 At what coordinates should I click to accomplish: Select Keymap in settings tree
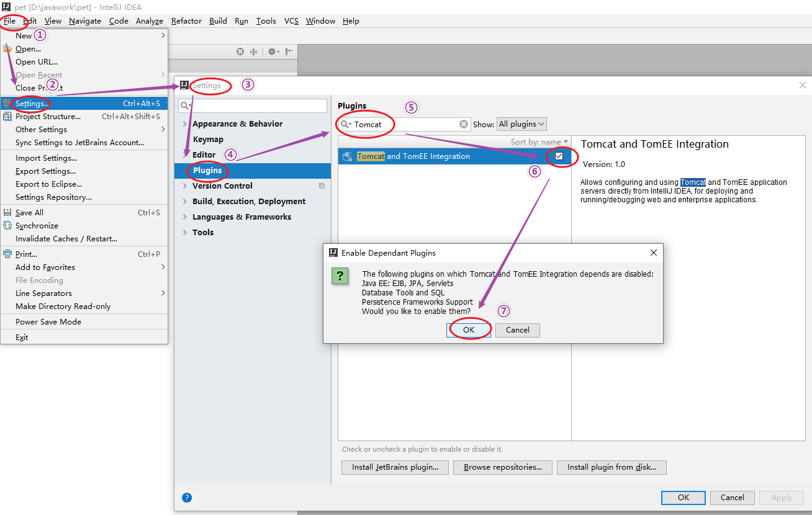pyautogui.click(x=208, y=140)
